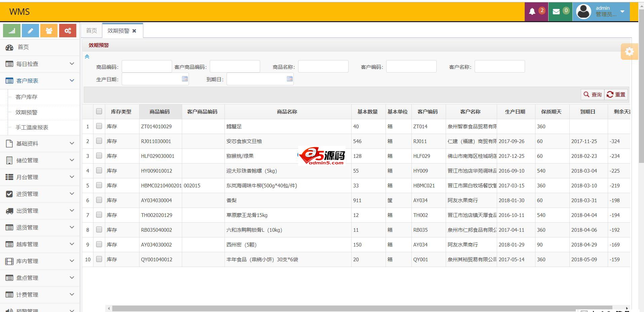The height and width of the screenshot is (312, 644).
Task: Open 客户库存 in the sidebar submenu
Action: click(27, 97)
